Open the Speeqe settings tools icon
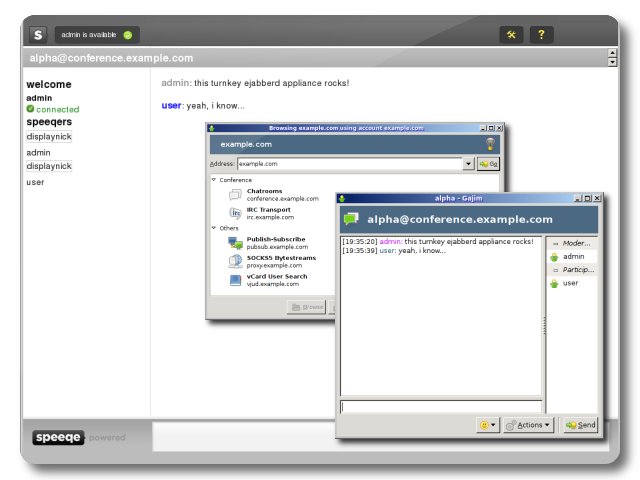Screen dimensions: 640x480 [x=511, y=35]
